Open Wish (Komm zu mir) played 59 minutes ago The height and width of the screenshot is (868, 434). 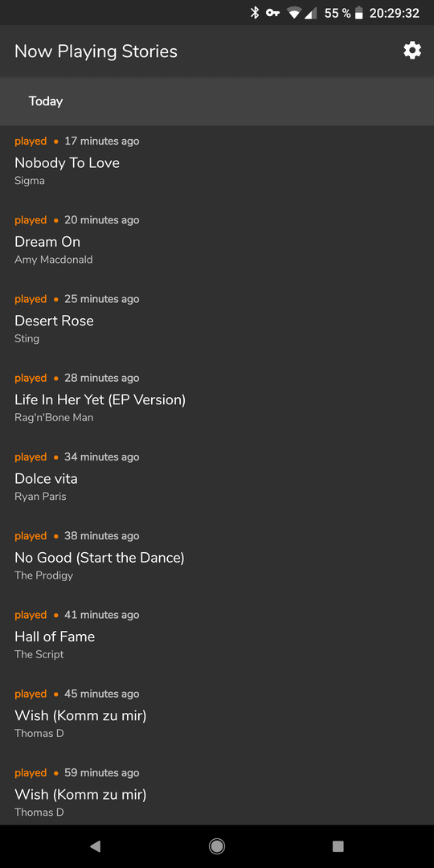pyautogui.click(x=217, y=792)
